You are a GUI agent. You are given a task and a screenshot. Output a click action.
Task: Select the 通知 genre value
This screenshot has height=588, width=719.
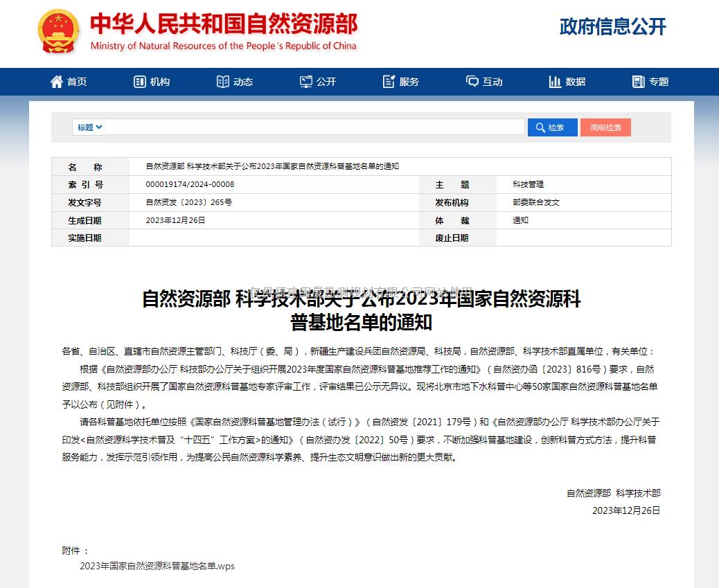pyautogui.click(x=520, y=220)
